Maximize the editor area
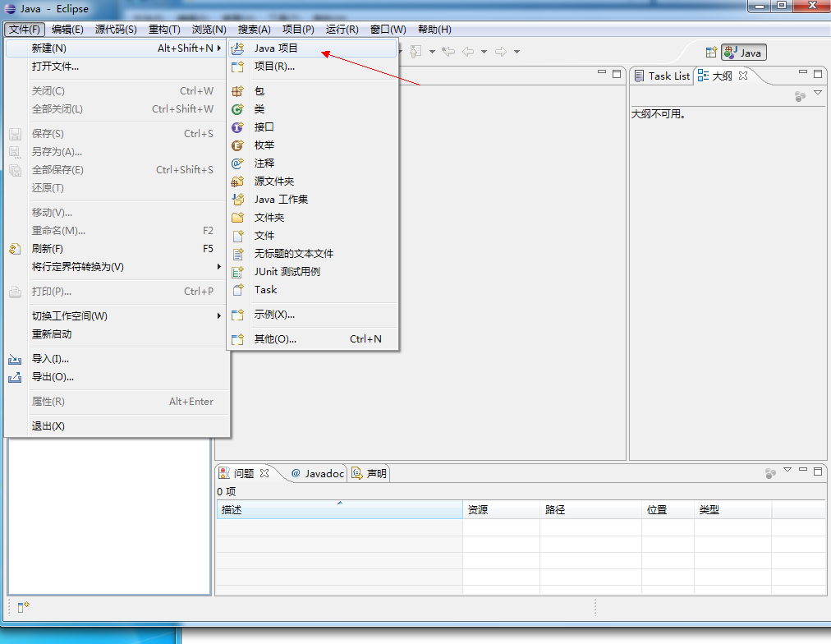The image size is (831, 644). 617,74
